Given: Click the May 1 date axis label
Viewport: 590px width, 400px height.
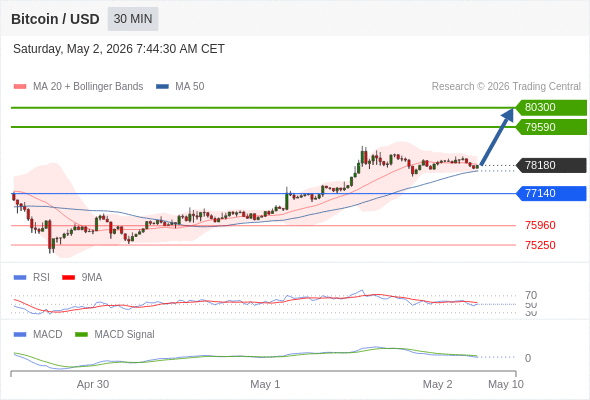Looking at the screenshot, I should point(265,384).
